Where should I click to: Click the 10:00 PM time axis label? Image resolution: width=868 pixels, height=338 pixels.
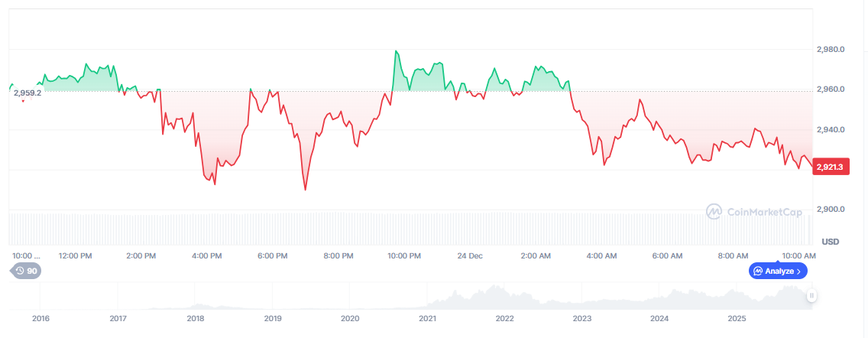pos(404,255)
